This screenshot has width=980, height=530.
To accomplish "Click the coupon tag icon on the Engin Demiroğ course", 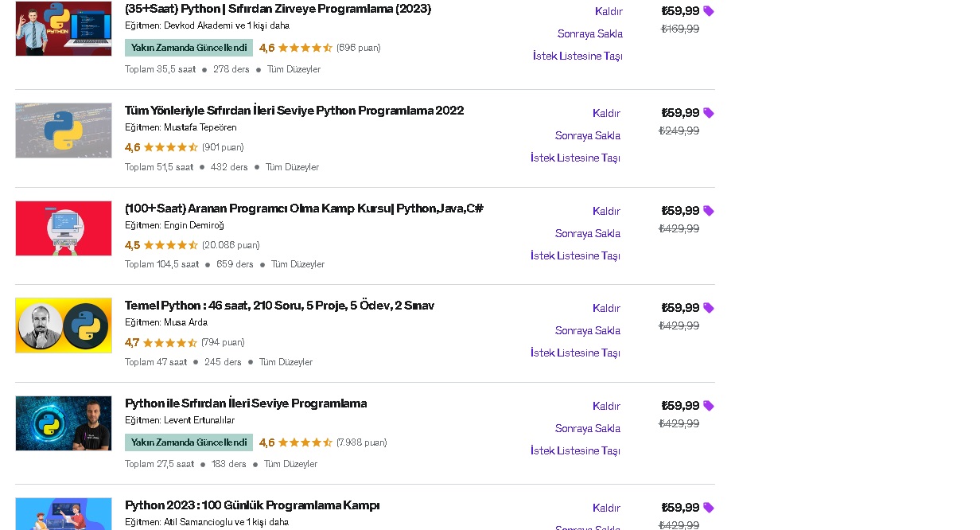I will [708, 211].
